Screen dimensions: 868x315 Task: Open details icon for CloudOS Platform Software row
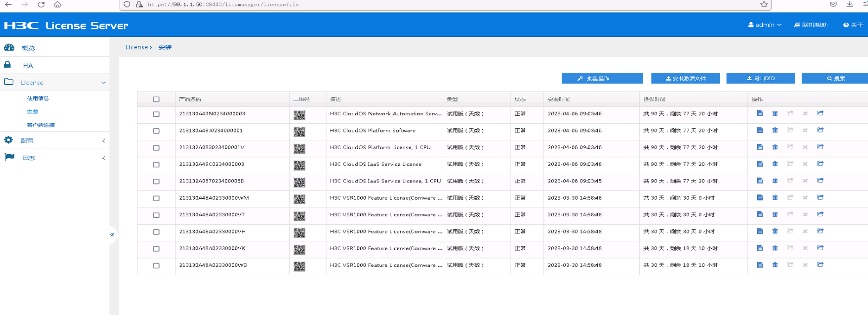point(759,130)
